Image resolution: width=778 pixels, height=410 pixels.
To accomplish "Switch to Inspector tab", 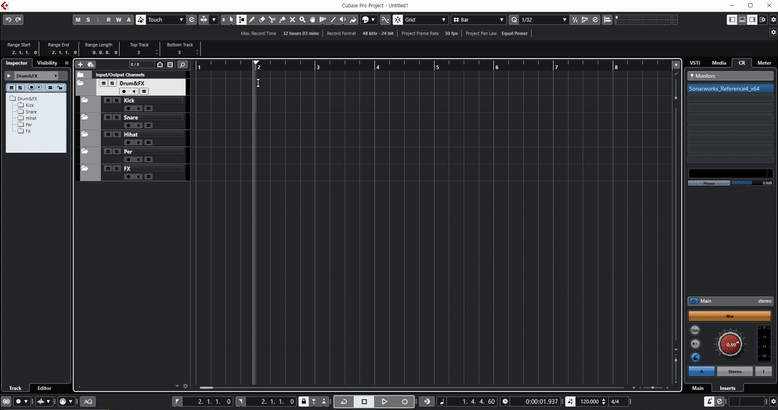I will tap(16, 63).
